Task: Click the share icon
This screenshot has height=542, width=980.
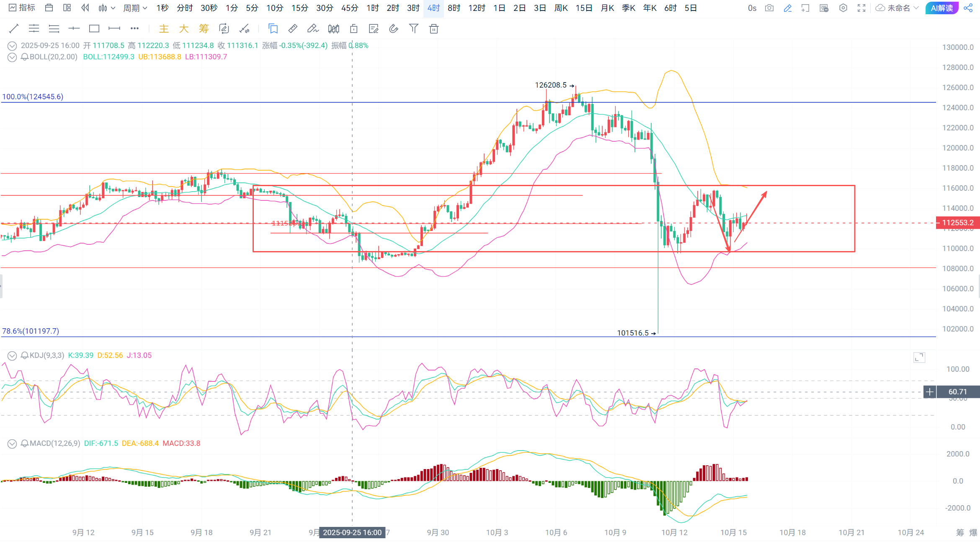Action: (968, 8)
